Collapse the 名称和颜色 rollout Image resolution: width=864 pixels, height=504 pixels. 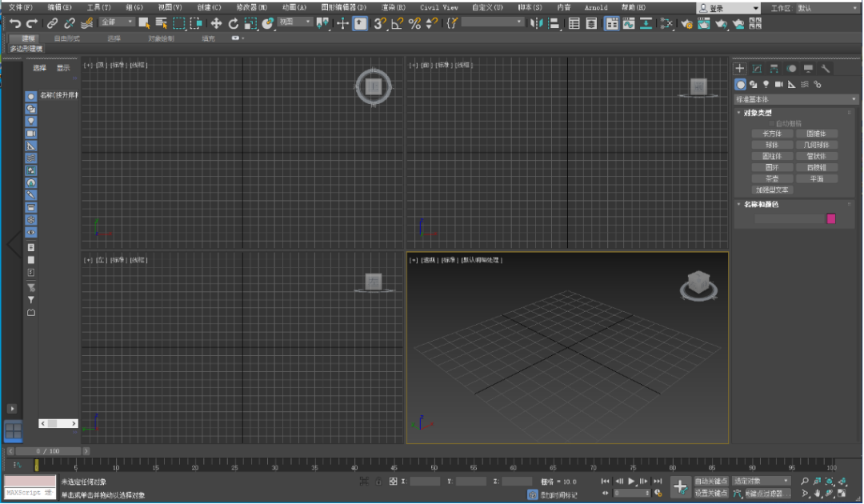pos(761,204)
